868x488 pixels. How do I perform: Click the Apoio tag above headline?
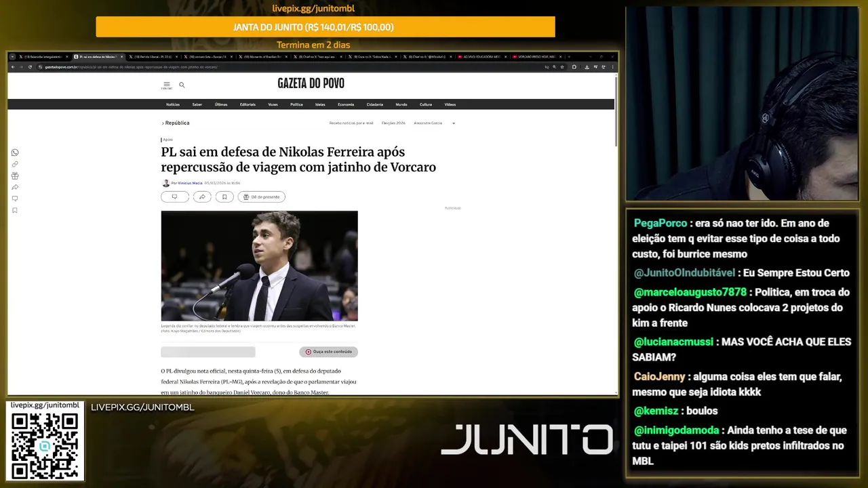click(167, 140)
